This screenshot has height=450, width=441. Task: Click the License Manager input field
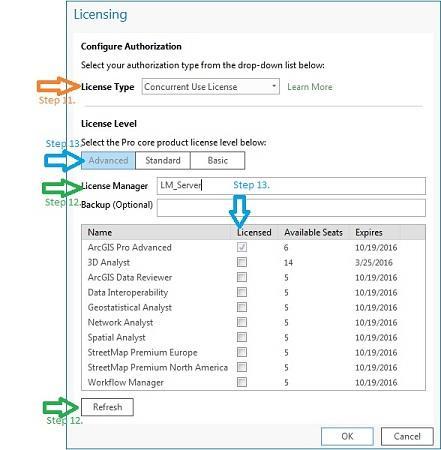(291, 186)
